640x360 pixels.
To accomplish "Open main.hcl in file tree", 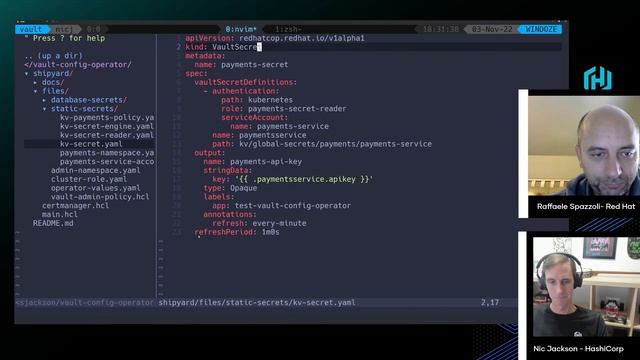I will tap(60, 215).
